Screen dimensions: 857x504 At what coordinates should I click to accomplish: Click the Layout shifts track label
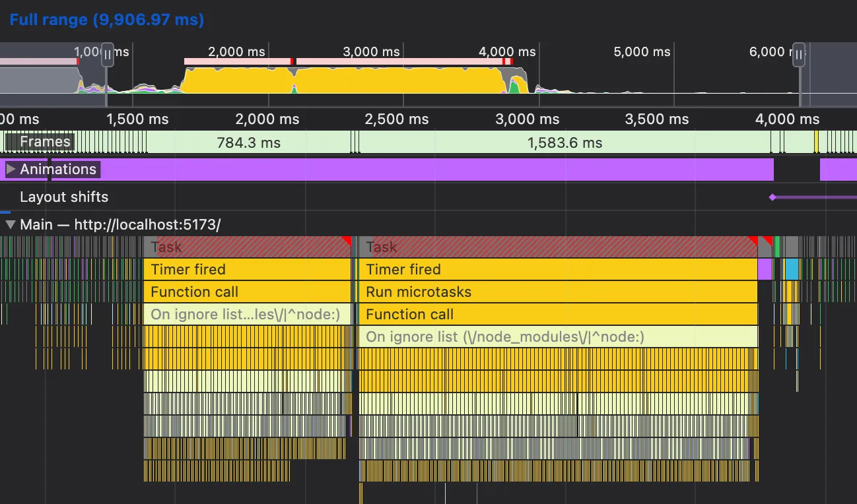point(64,197)
